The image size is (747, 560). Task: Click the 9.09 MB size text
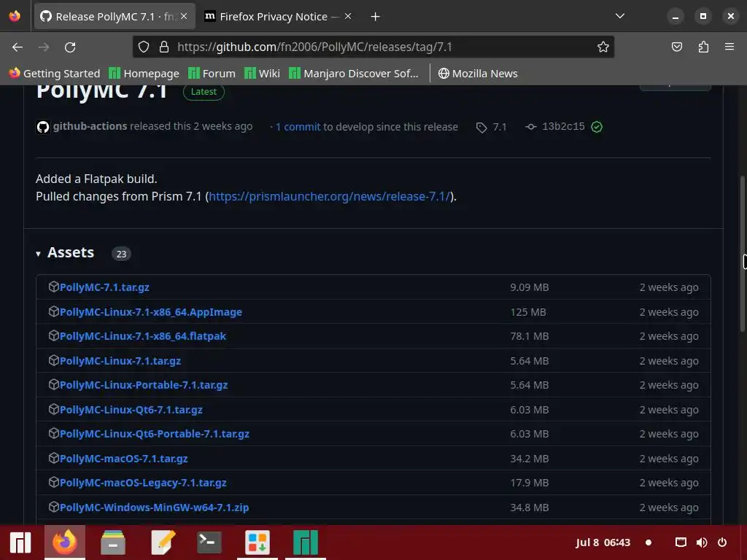tap(530, 287)
